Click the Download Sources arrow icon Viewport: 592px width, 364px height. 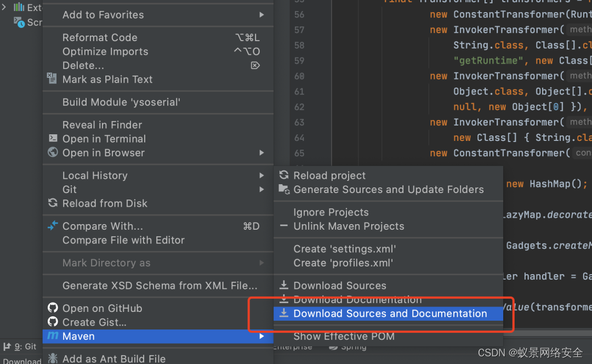click(x=284, y=286)
